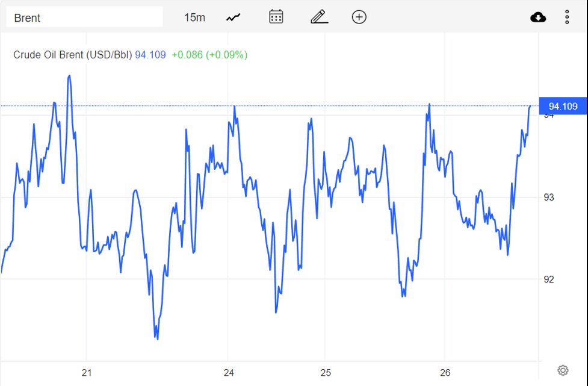Click the chart line's latest endpoint

tap(530, 107)
